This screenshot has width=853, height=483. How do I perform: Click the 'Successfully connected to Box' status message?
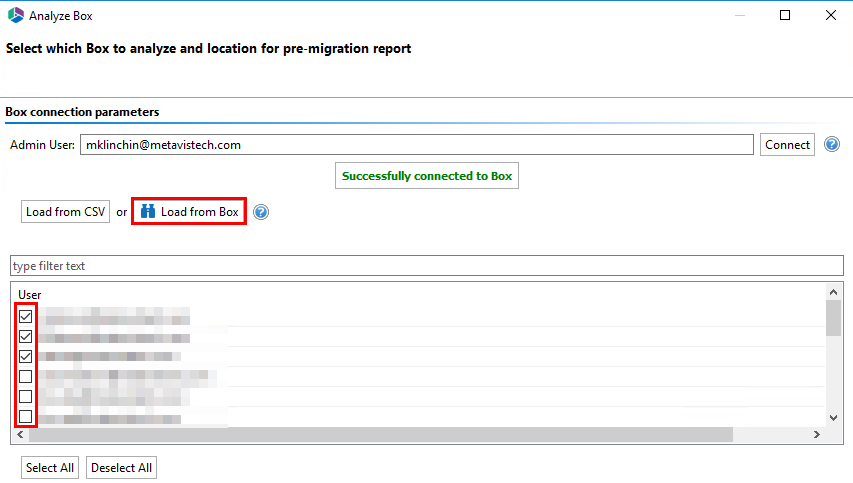[x=426, y=176]
